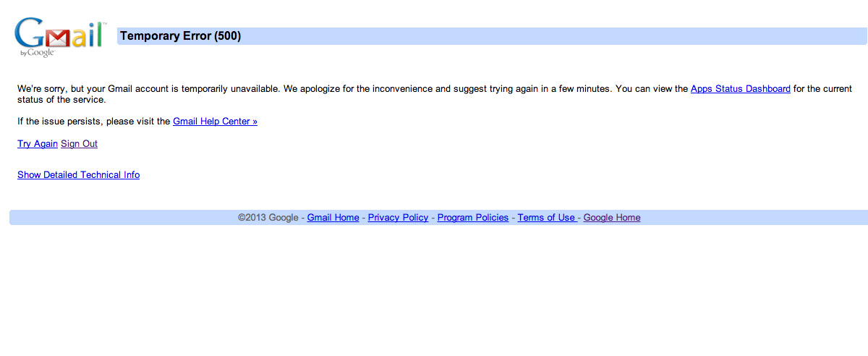The width and height of the screenshot is (868, 356).
Task: View the Terms of Use link
Action: 546,218
